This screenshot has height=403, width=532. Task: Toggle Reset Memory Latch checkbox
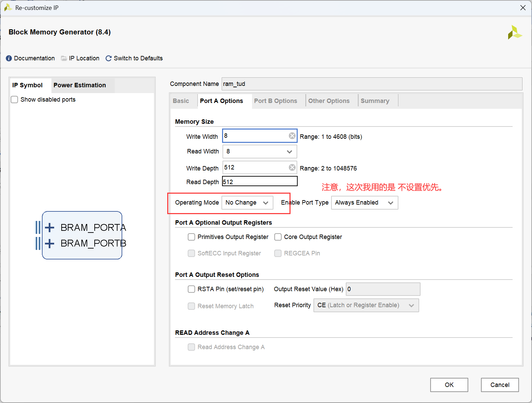point(191,306)
